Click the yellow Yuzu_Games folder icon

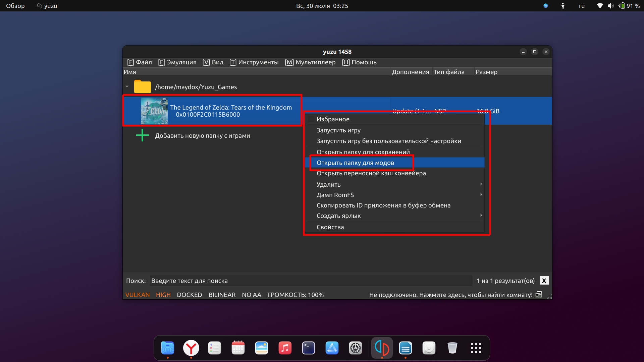(142, 86)
